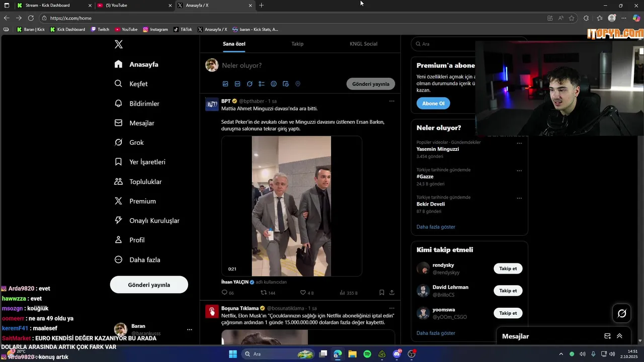Follow yoomswa with Takip et

508,313
